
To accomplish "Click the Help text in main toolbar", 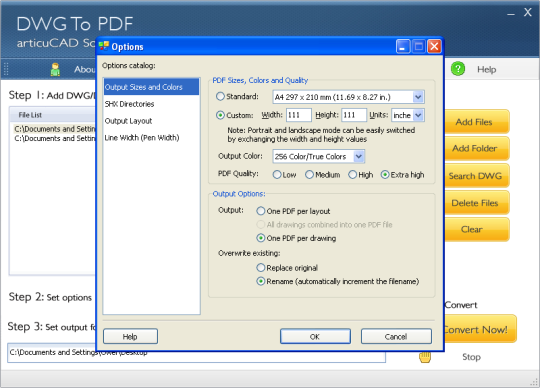I will tap(486, 69).
